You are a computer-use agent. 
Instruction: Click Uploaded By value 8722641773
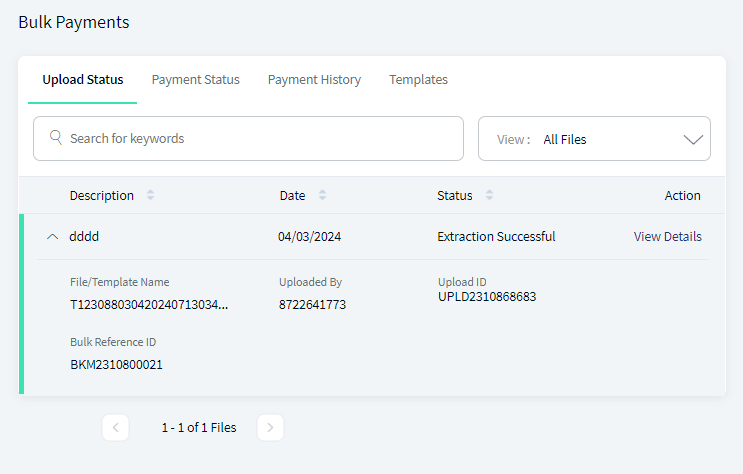click(312, 305)
